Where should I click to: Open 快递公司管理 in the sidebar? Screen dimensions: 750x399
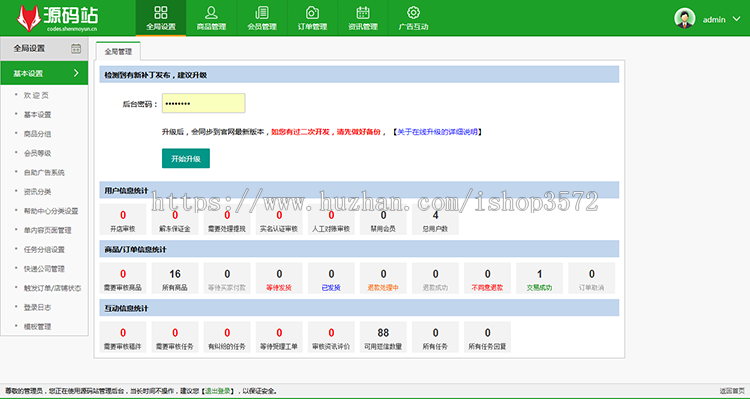pos(44,269)
